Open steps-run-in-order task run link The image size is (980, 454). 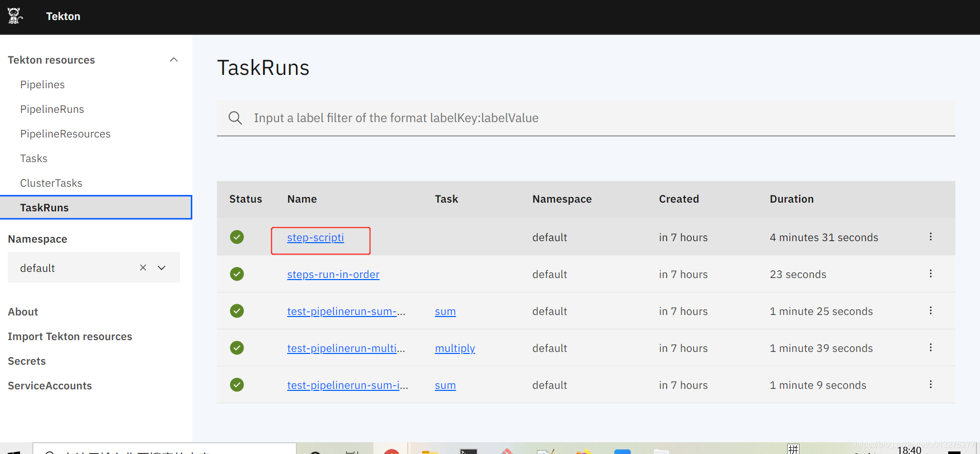333,274
